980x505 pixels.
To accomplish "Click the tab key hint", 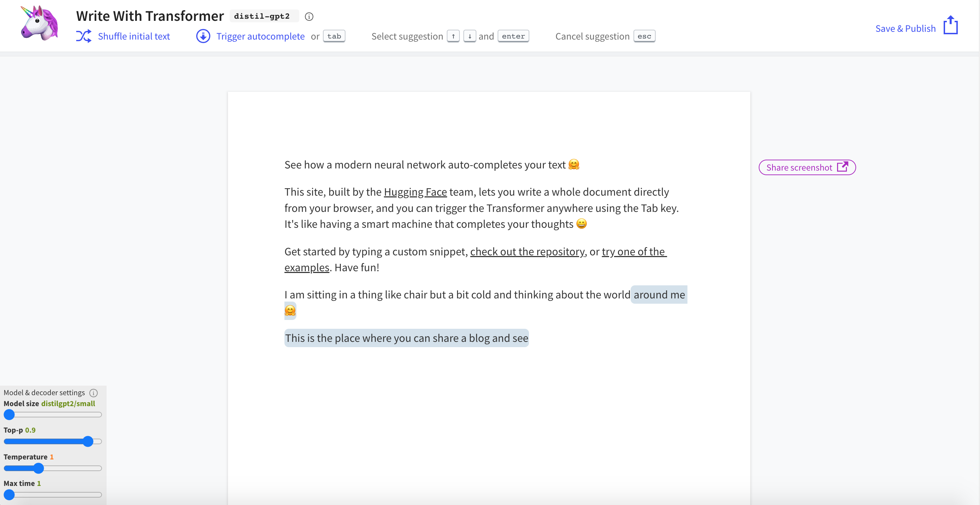I will [334, 36].
